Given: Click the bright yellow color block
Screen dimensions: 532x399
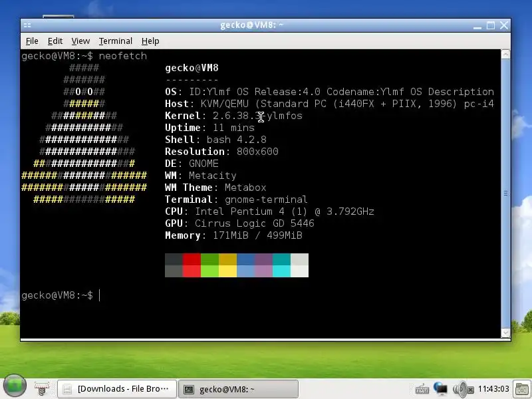Looking at the screenshot, I should 227,271.
